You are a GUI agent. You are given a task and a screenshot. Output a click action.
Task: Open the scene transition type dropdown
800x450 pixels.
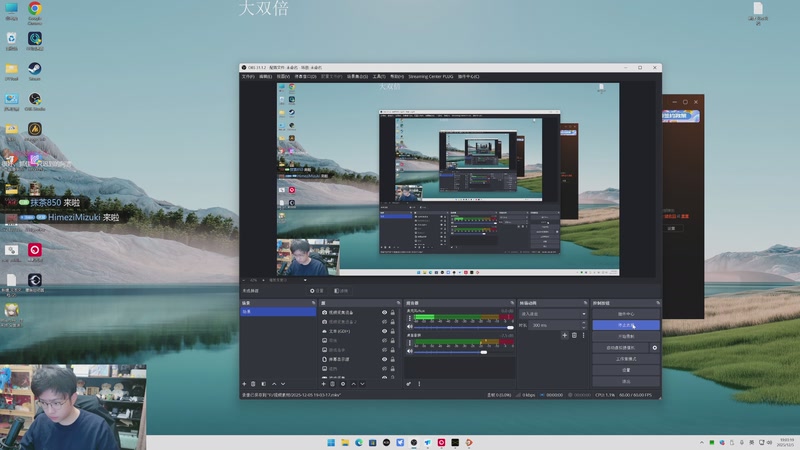coord(553,314)
